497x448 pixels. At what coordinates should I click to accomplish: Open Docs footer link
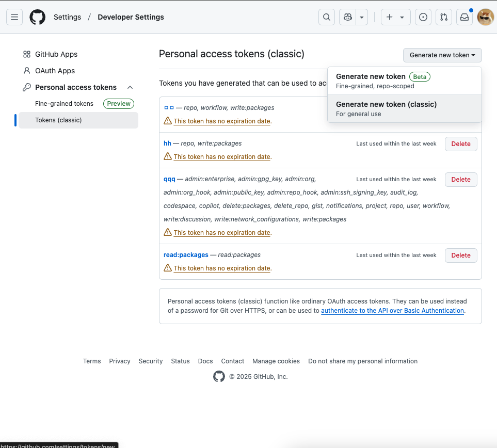(205, 361)
